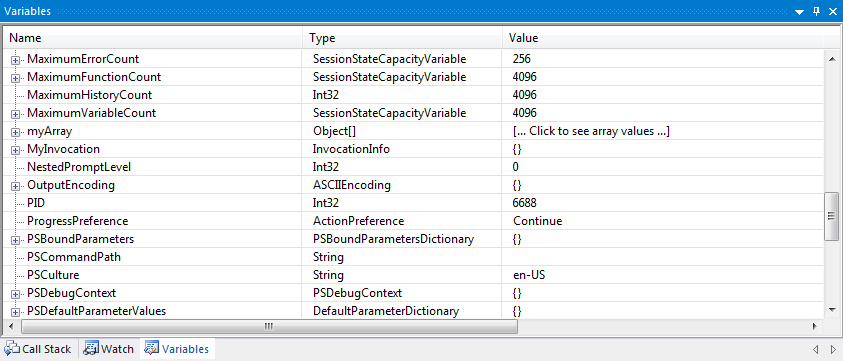Screen dimensions: 843x361
Task: Click the Call Stack tab icon
Action: tap(13, 349)
